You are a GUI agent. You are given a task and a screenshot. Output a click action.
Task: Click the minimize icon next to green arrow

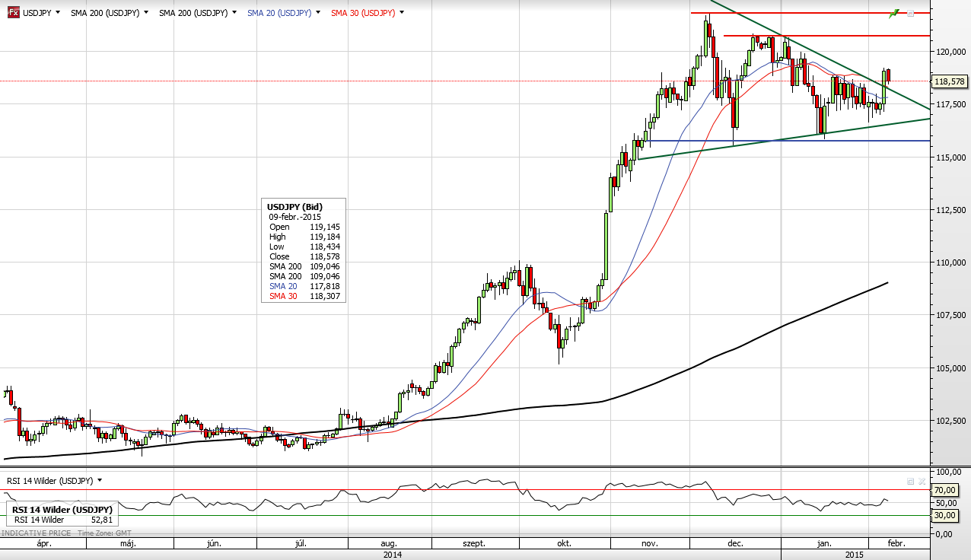[x=910, y=14]
